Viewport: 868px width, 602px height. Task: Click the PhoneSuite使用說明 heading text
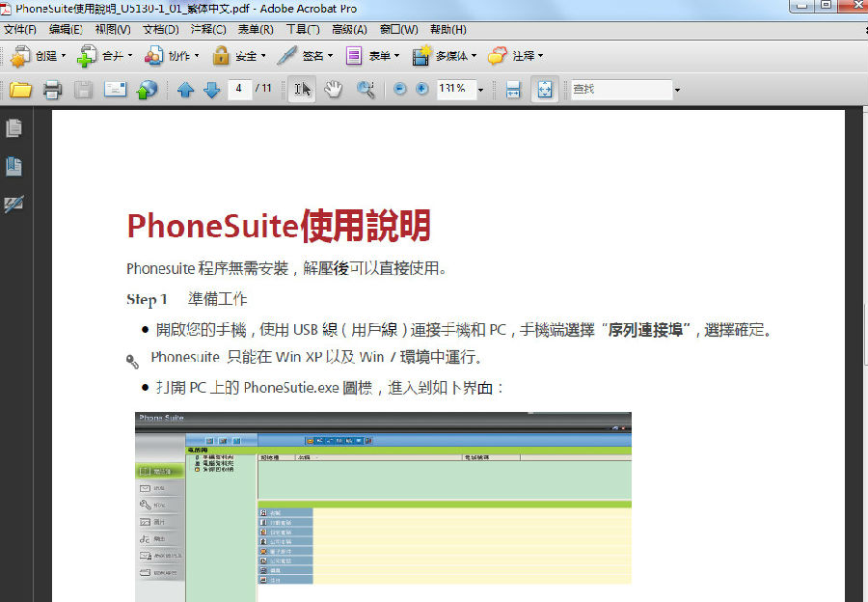point(279,226)
